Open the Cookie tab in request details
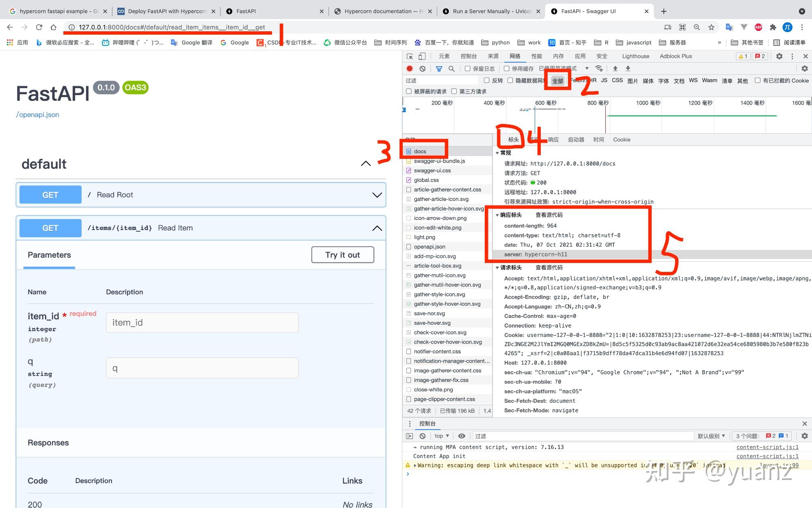The image size is (812, 508). point(622,139)
